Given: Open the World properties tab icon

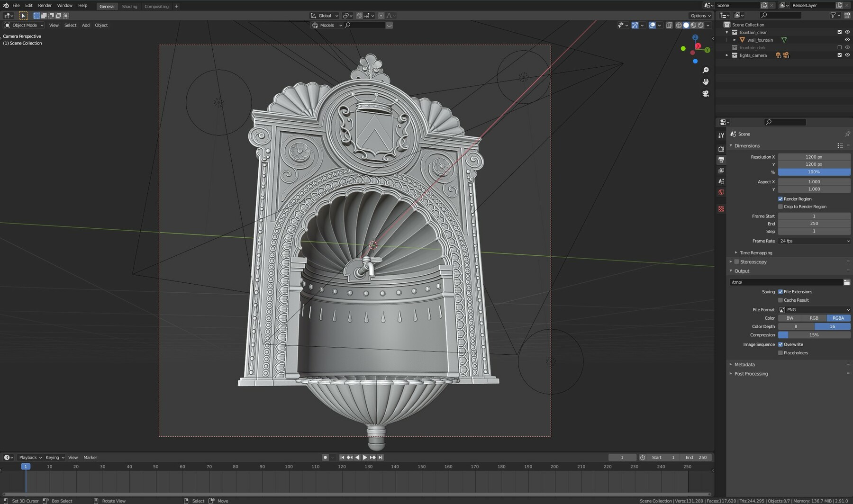Looking at the screenshot, I should (721, 192).
